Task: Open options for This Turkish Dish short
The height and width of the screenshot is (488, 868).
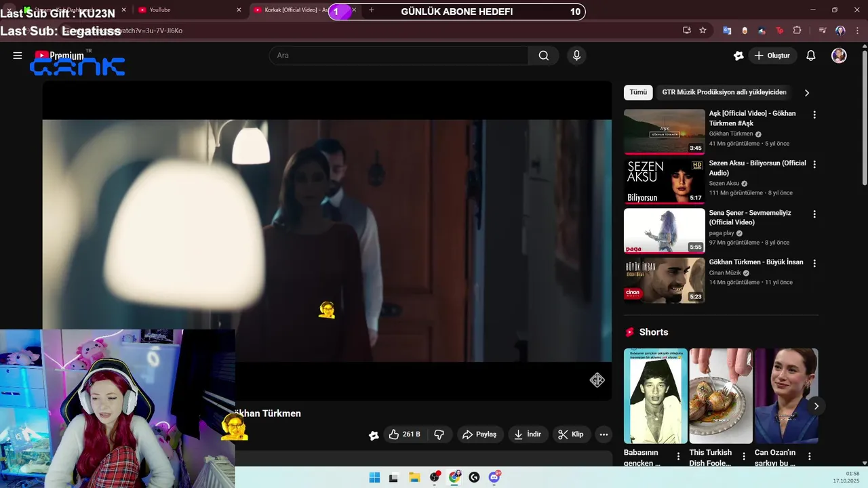Action: coord(744,456)
